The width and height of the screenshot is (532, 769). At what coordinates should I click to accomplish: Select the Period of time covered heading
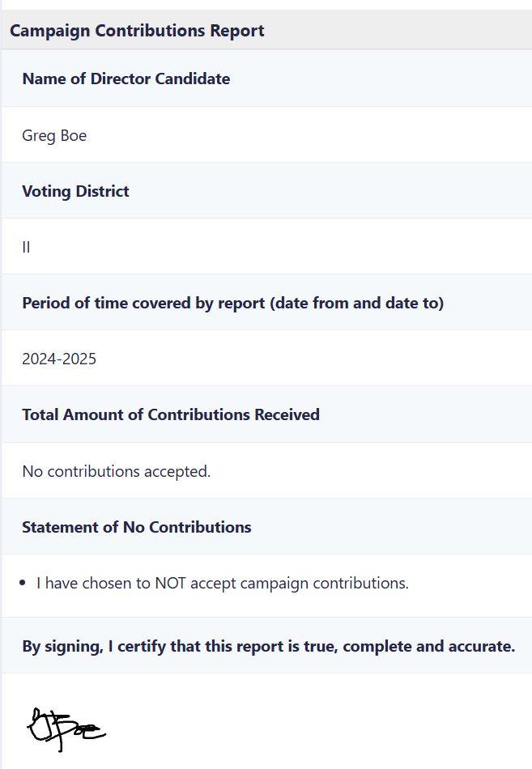click(233, 303)
